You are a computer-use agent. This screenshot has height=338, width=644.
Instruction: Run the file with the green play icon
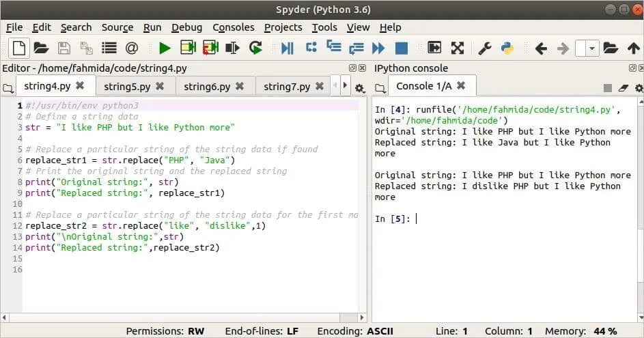(165, 48)
